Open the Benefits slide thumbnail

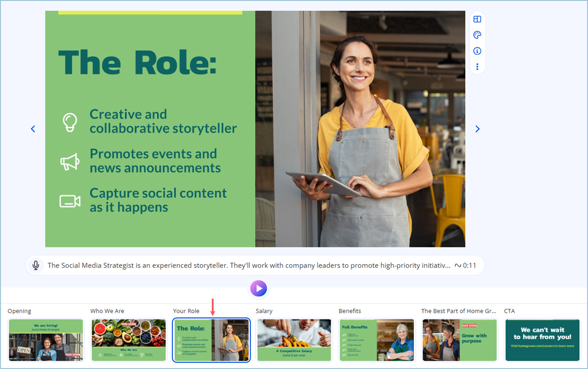[x=377, y=340]
